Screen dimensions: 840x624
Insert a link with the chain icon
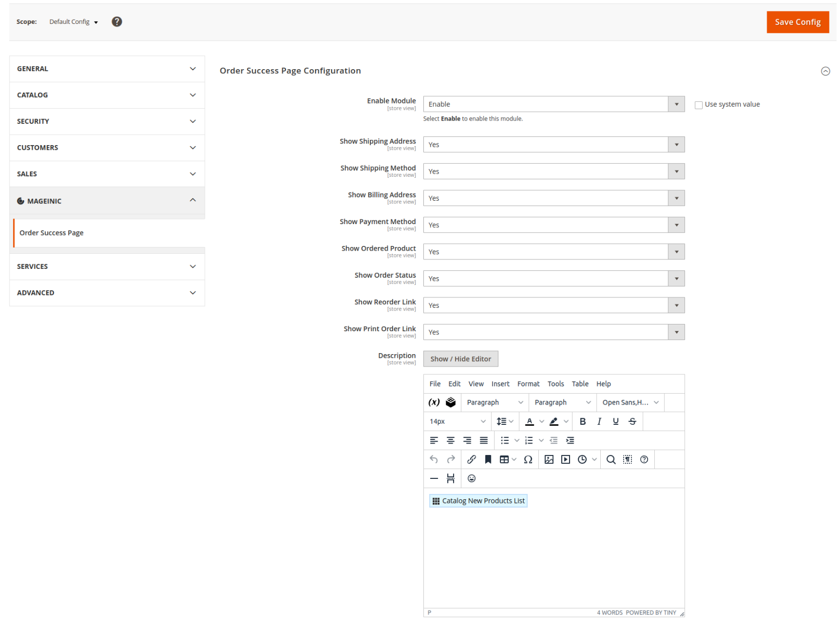[x=471, y=460]
